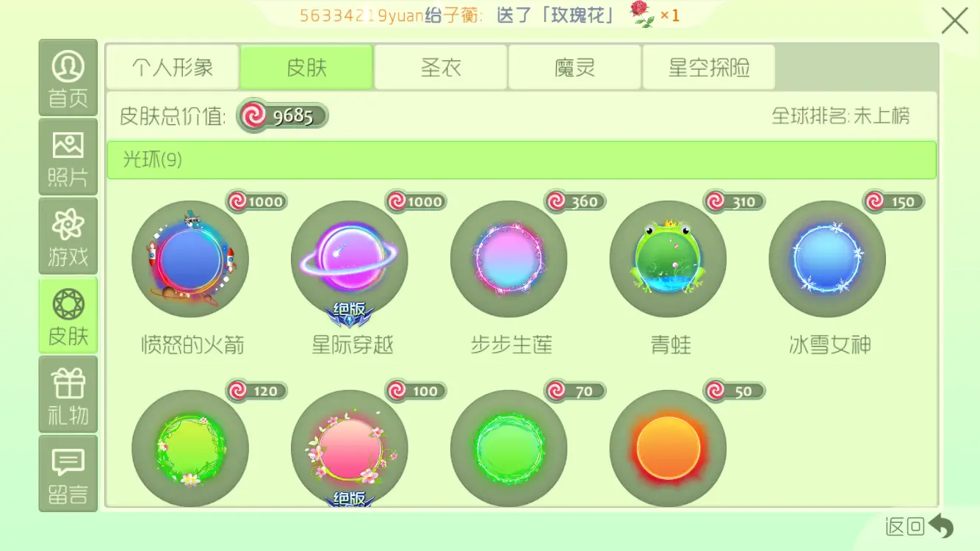Open the 留言 message sidebar icon
Image resolution: width=980 pixels, height=551 pixels.
pos(68,473)
